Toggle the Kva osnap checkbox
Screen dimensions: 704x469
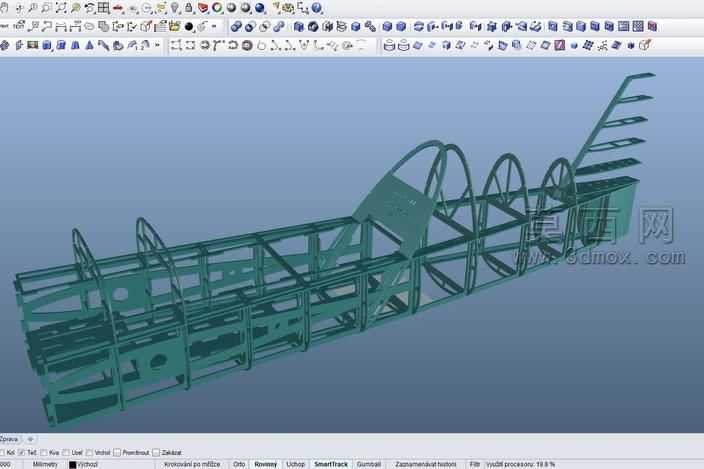click(44, 452)
